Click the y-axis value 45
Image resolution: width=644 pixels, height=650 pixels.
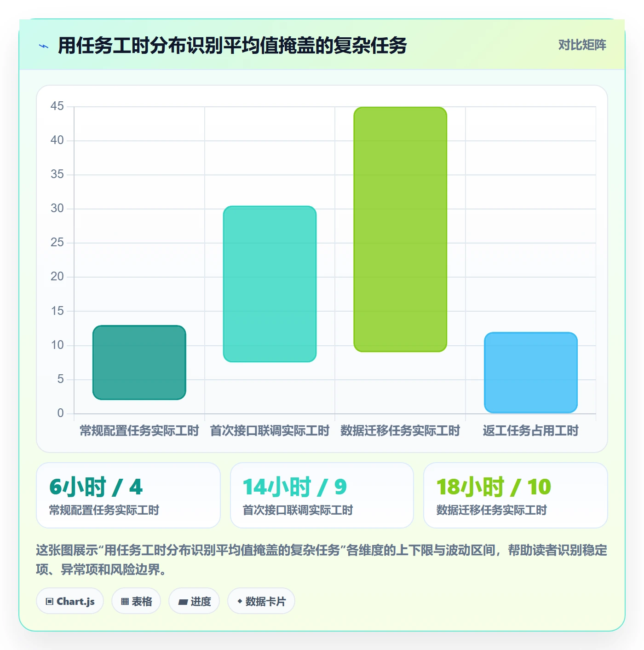pyautogui.click(x=57, y=106)
